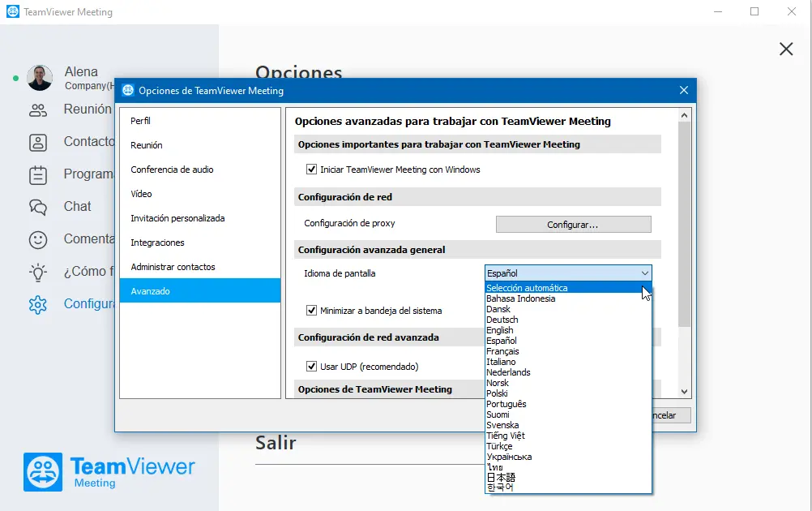Open the Integraciones category
The height and width of the screenshot is (511, 812).
(200, 243)
